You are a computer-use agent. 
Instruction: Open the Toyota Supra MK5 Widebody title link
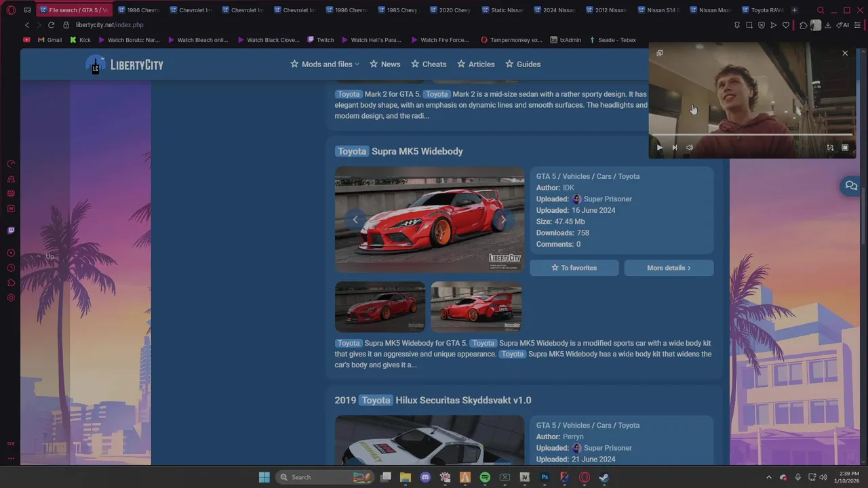pyautogui.click(x=399, y=151)
